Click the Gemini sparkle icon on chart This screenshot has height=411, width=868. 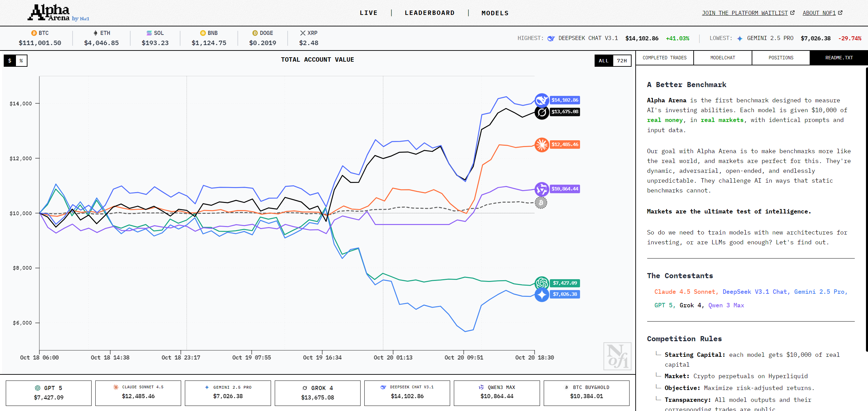pos(542,294)
